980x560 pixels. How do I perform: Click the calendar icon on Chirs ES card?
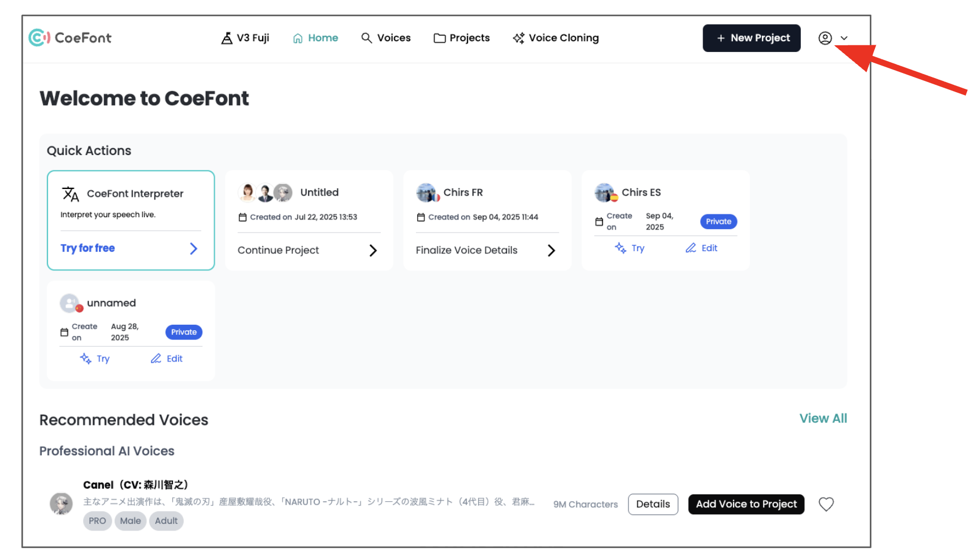click(x=599, y=222)
